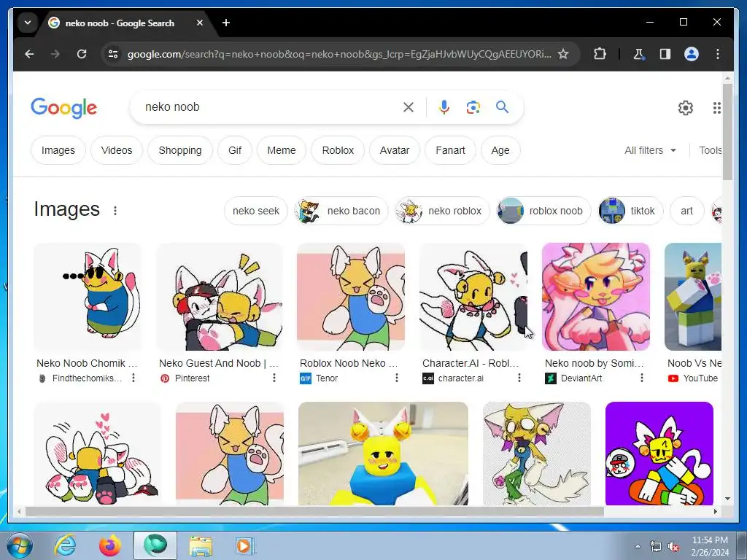Click the Google logo
This screenshot has width=747, height=560.
(64, 108)
